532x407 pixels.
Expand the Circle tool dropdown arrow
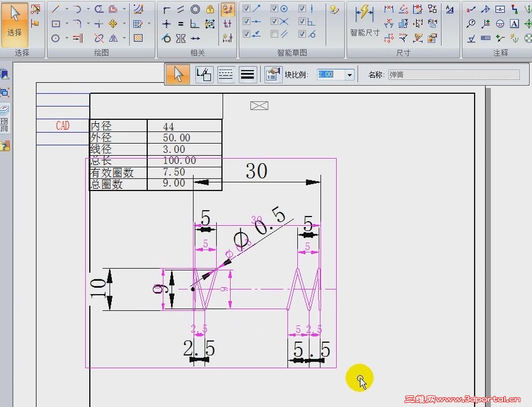67,38
